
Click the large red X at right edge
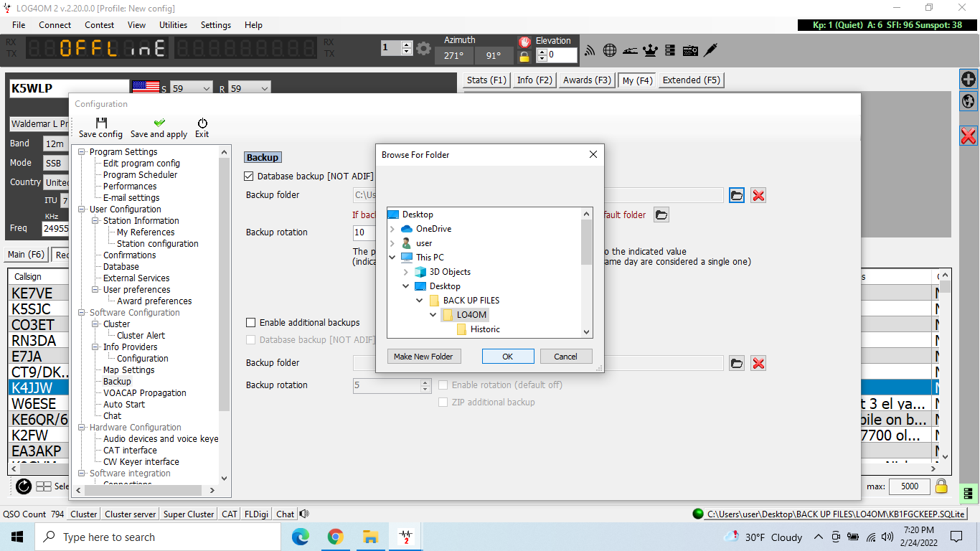(969, 135)
